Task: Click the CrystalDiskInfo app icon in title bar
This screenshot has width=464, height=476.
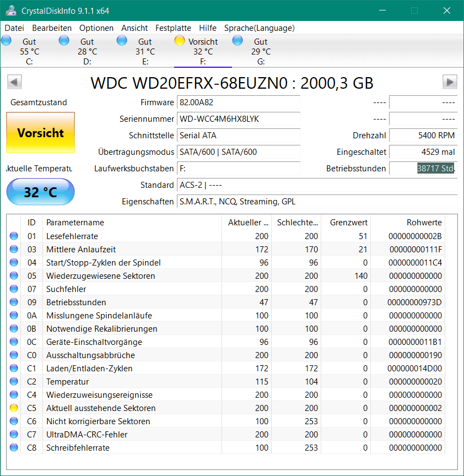Action: [x=11, y=10]
